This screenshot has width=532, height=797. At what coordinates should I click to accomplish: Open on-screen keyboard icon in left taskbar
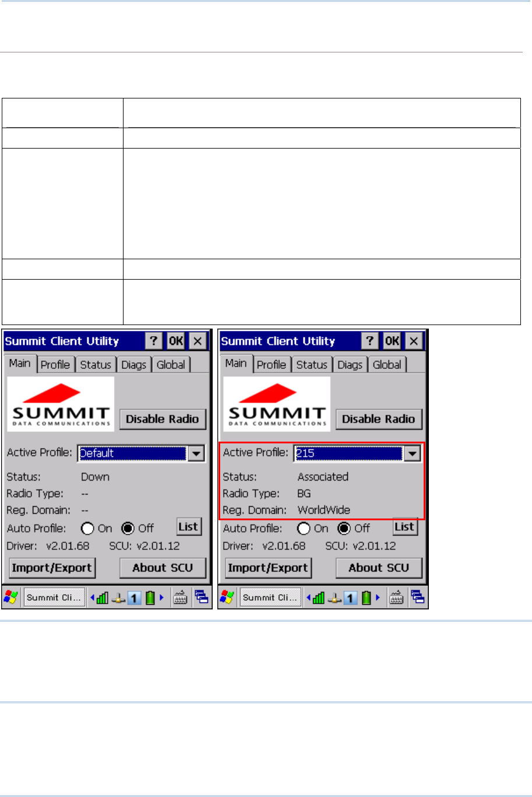[x=181, y=597]
